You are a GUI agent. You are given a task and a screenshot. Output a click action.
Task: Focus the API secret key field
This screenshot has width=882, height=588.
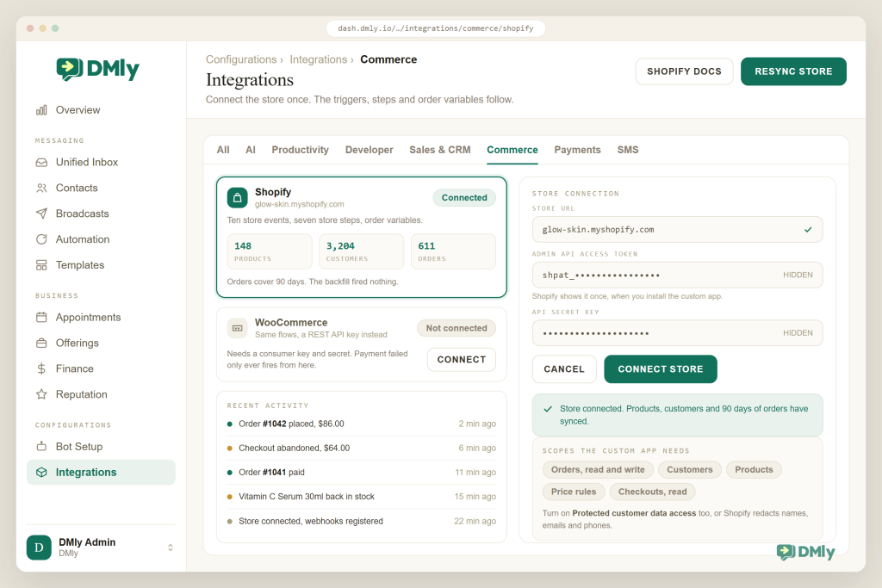pyautogui.click(x=677, y=333)
